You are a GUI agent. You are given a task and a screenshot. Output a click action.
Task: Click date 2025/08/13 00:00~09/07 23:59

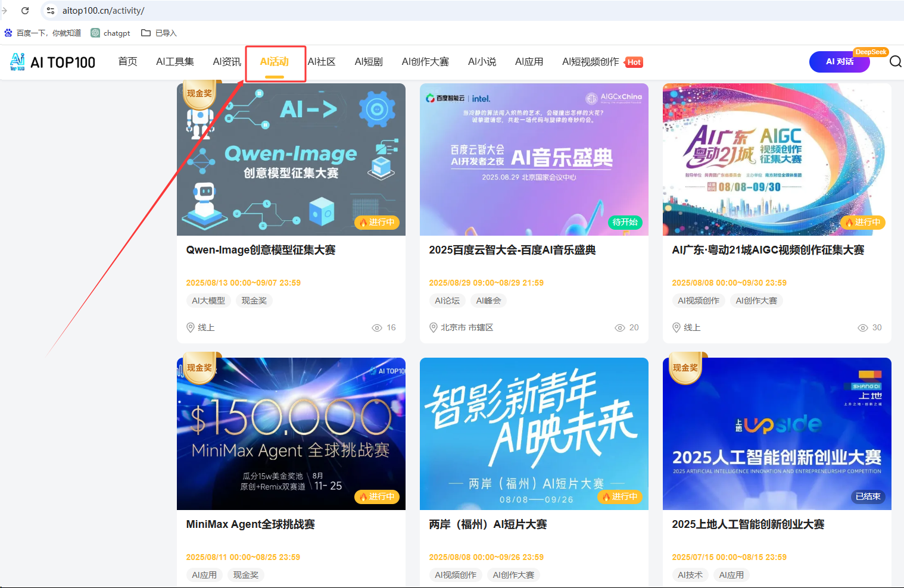coord(243,283)
